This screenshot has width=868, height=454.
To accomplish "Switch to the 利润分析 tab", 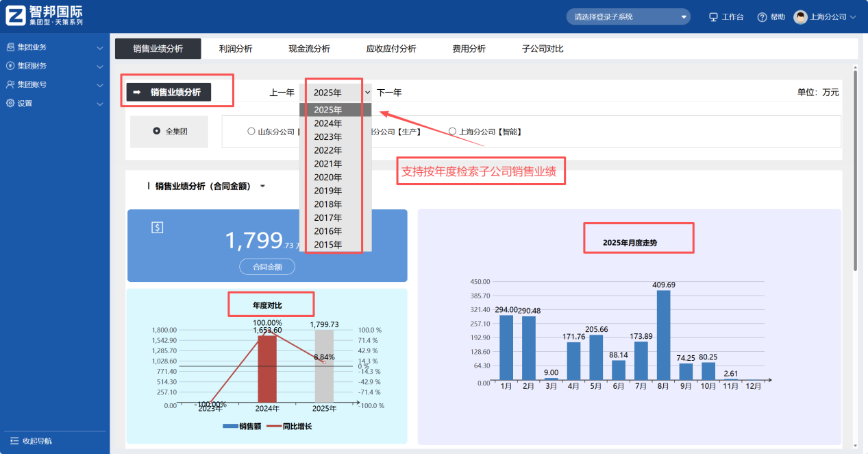I will pos(235,48).
